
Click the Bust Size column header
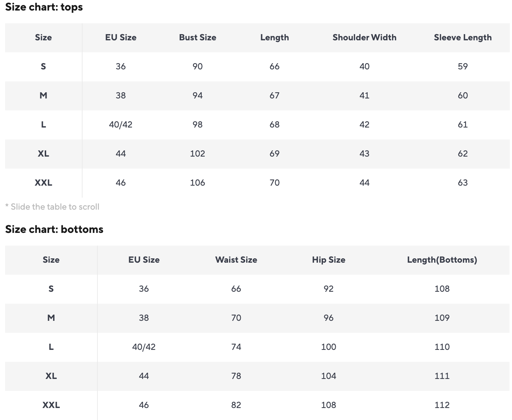(197, 37)
